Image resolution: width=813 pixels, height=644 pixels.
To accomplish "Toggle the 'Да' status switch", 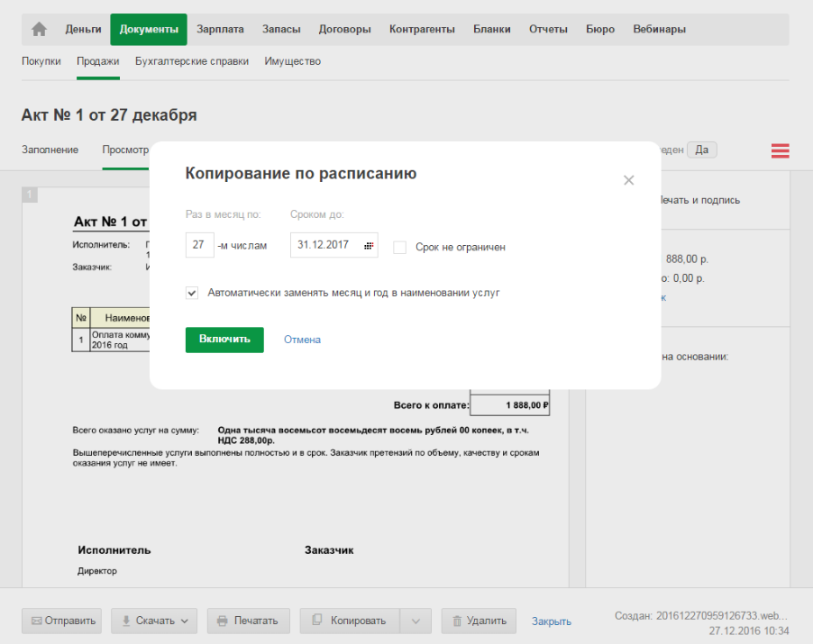I will coord(701,150).
